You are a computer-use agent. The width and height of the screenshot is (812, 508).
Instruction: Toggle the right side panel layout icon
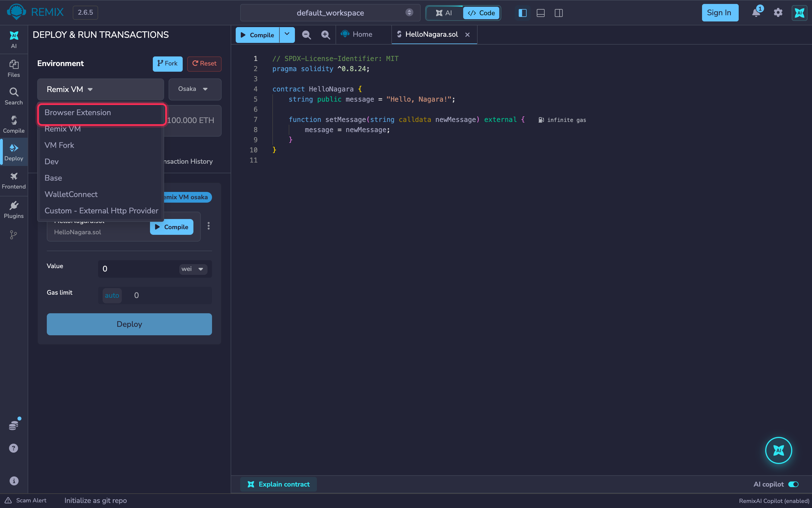pos(559,13)
